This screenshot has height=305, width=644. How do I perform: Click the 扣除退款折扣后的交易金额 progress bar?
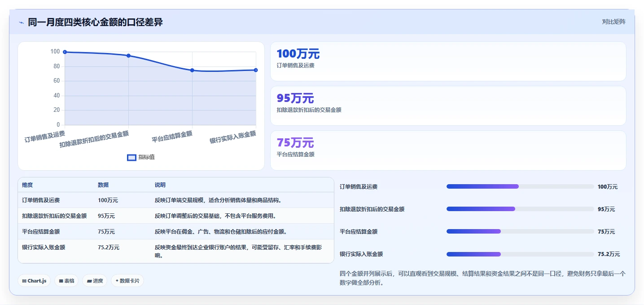pos(520,209)
